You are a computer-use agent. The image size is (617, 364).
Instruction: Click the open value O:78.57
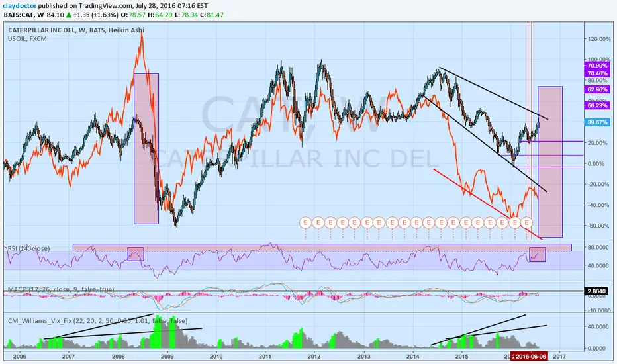[133, 15]
